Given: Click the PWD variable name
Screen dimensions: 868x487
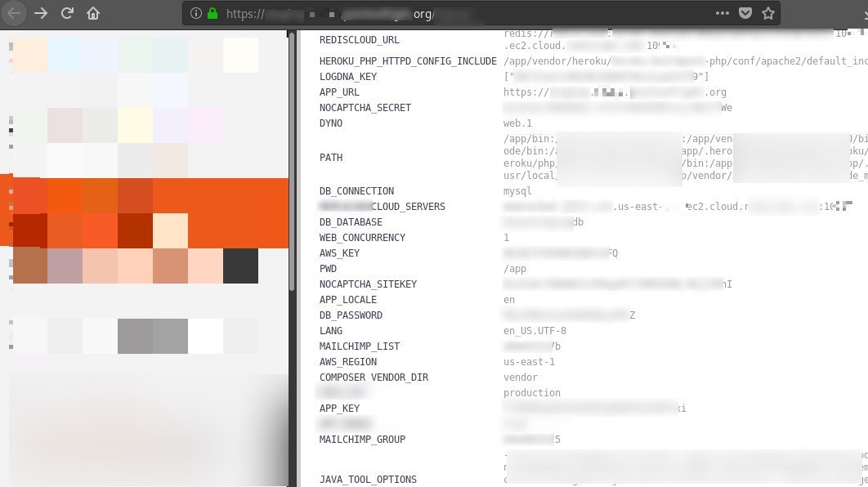Looking at the screenshot, I should point(329,268).
